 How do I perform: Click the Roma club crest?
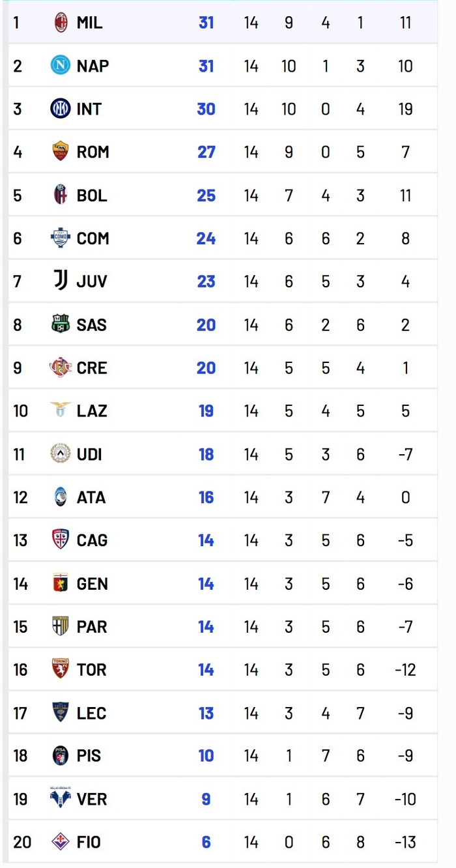(61, 152)
